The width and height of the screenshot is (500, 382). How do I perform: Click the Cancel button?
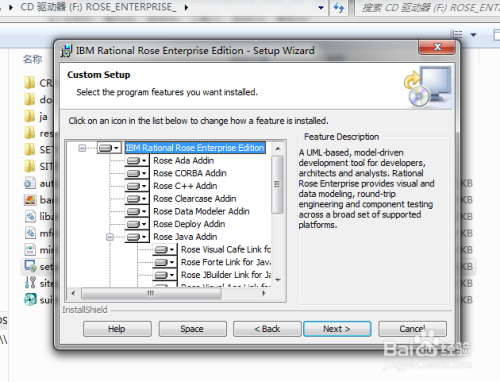pos(412,329)
